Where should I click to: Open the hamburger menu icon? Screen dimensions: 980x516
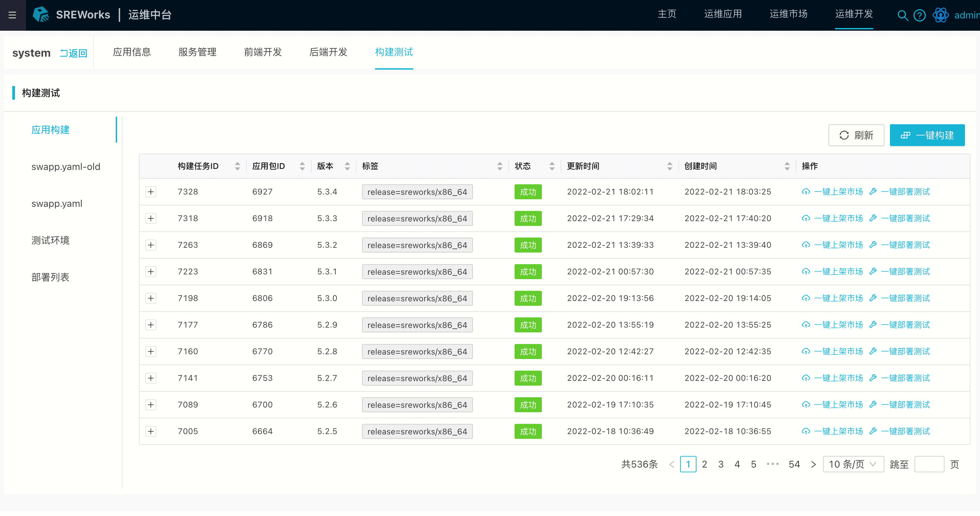[x=12, y=15]
